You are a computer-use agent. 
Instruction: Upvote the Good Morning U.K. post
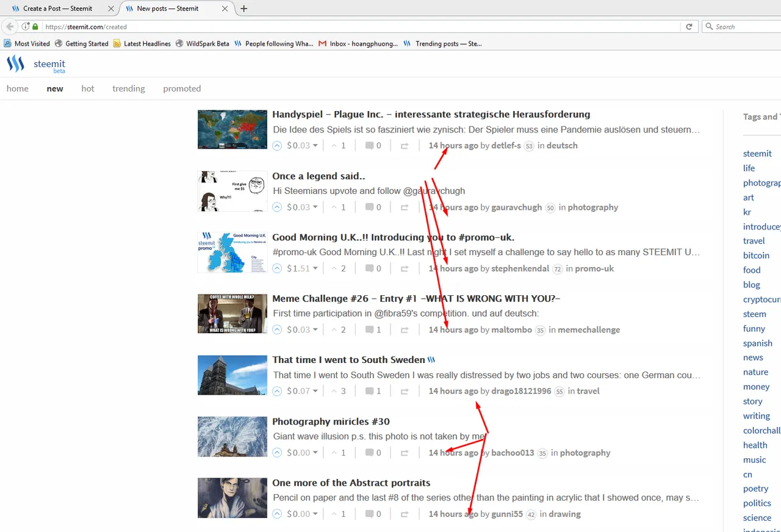point(277,268)
